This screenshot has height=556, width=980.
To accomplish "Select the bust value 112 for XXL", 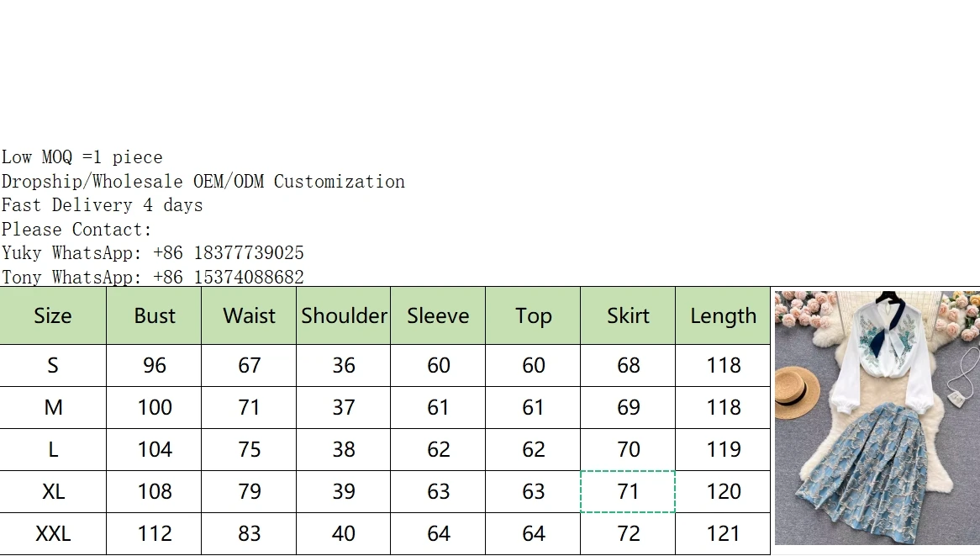I will tap(155, 533).
